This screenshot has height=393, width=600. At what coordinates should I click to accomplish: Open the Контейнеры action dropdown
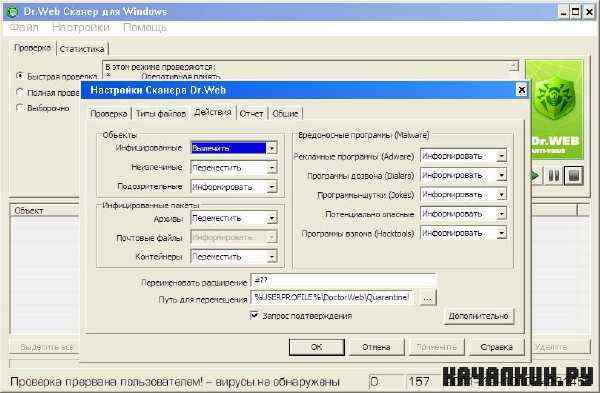[271, 256]
